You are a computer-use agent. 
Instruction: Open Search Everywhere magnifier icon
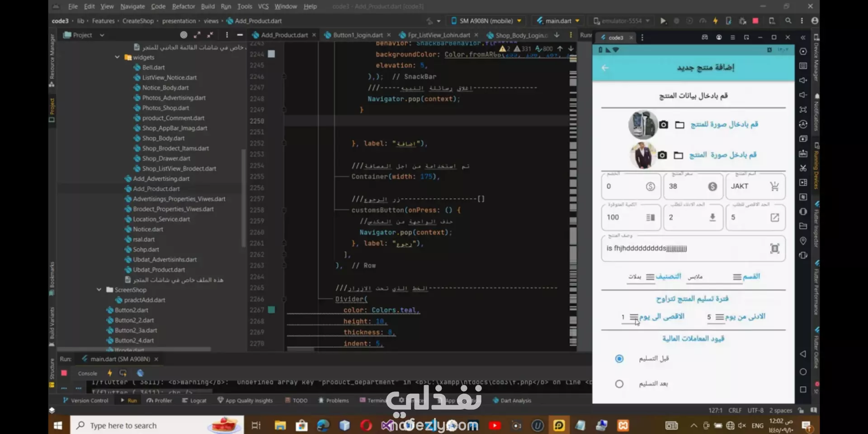pos(788,21)
